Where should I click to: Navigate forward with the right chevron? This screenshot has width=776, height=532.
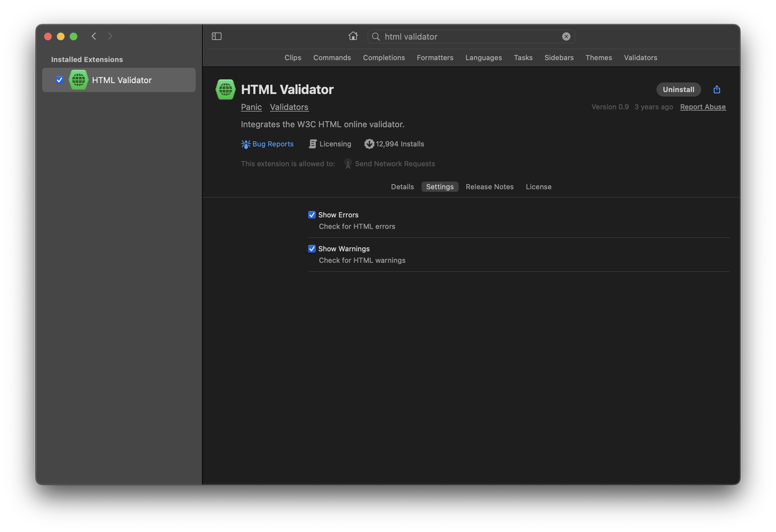tap(110, 36)
